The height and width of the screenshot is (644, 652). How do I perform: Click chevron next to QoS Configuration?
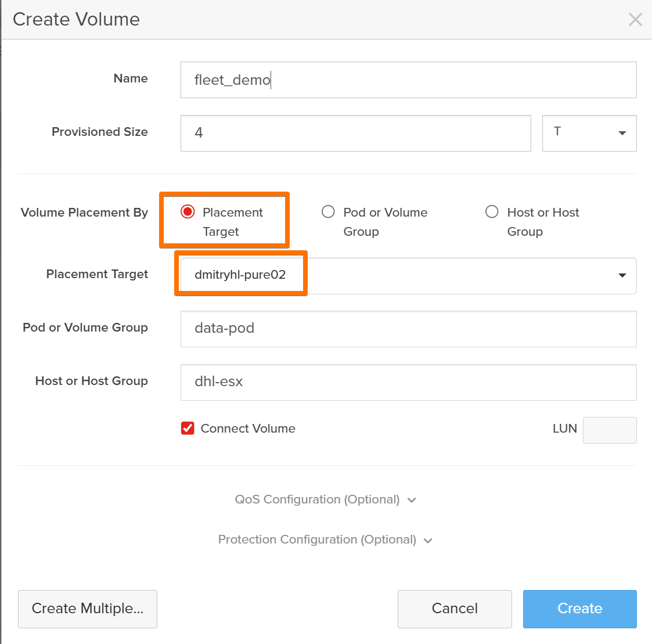(412, 500)
